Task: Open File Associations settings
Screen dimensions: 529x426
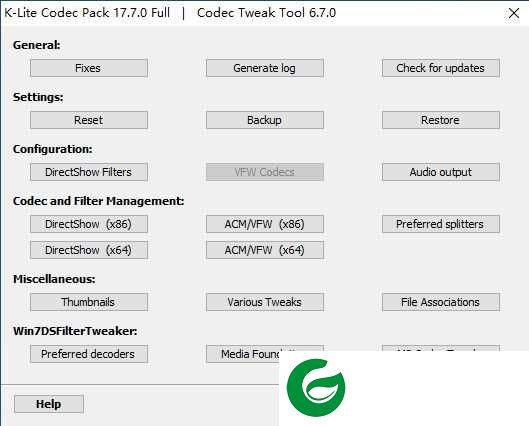Action: (441, 302)
